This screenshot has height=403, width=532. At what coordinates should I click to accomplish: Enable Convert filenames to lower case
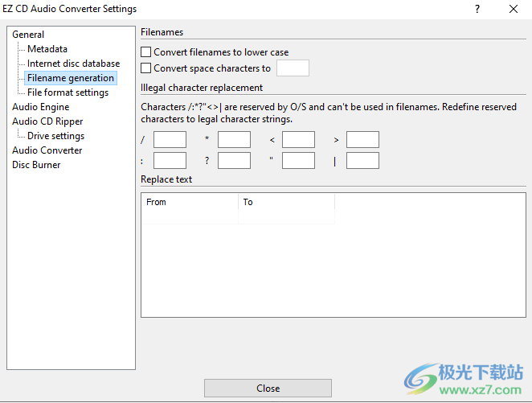point(146,52)
